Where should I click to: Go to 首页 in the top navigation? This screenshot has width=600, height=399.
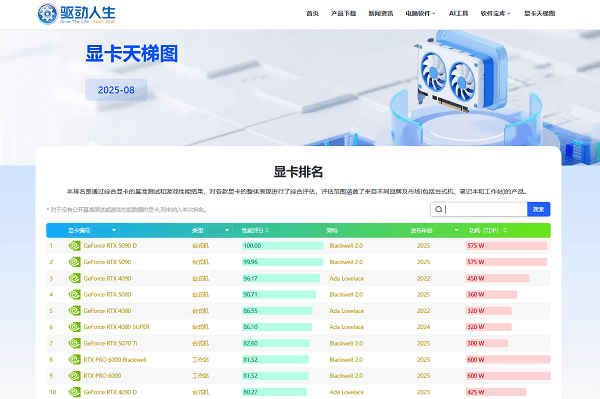tap(312, 13)
